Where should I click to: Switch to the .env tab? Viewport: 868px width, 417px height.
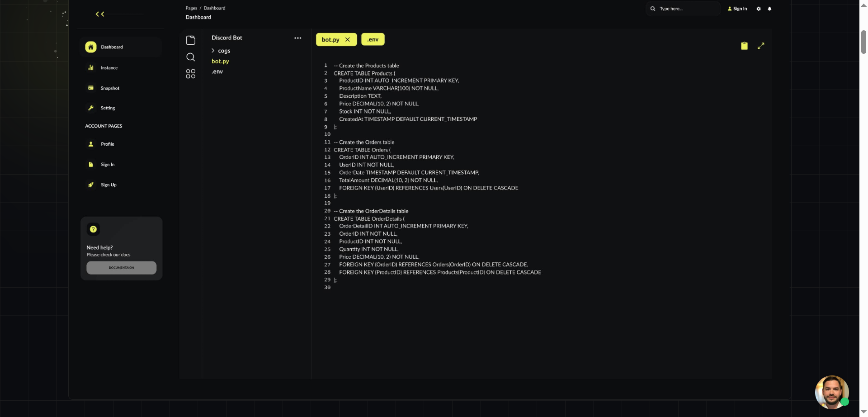tap(373, 39)
